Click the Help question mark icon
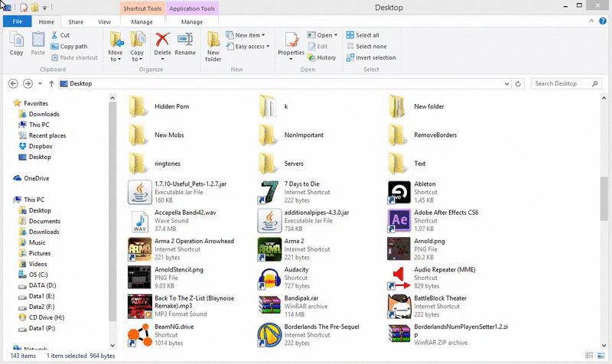The width and height of the screenshot is (612, 364). (603, 21)
